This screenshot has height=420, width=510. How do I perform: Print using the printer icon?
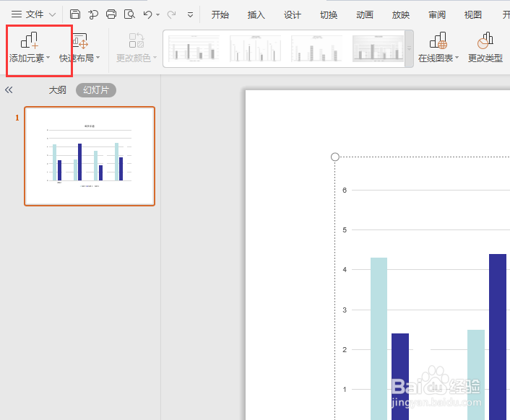point(111,14)
